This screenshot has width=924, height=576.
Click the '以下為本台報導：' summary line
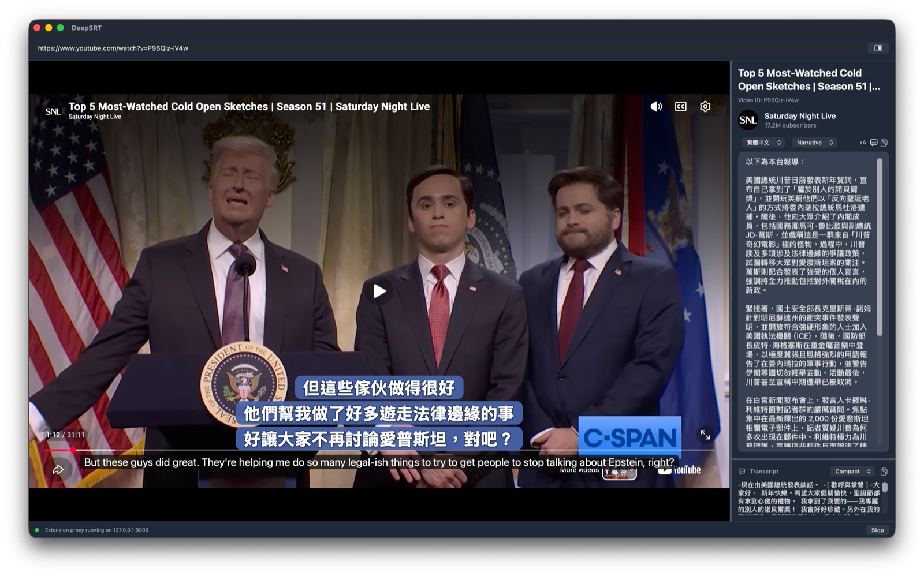(x=774, y=162)
